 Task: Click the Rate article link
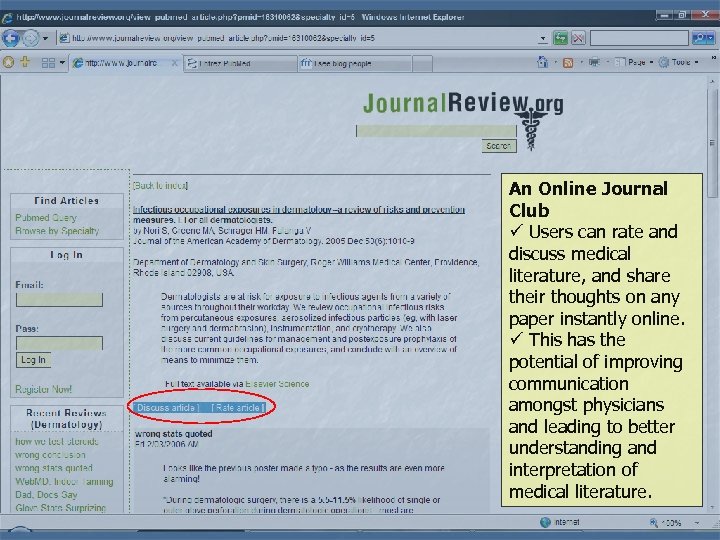click(x=238, y=407)
